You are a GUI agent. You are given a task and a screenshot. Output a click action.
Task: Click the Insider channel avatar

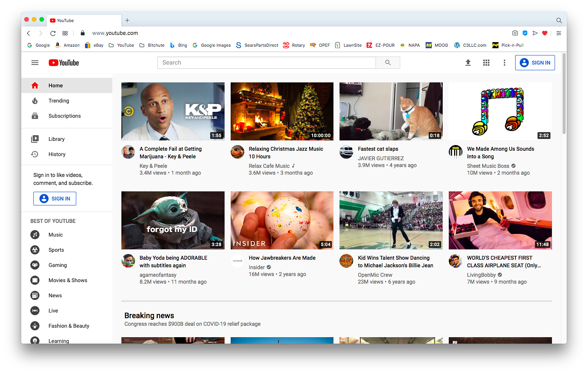pyautogui.click(x=237, y=261)
